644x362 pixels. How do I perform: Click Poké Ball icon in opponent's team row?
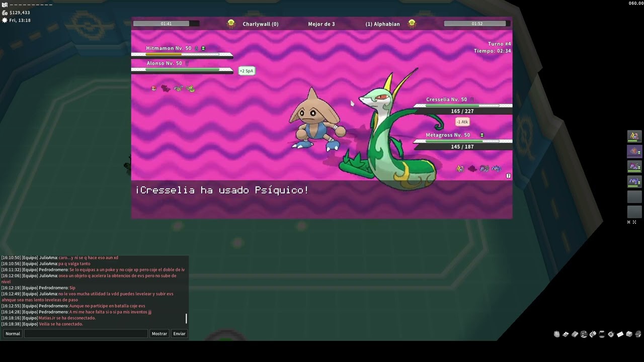154,88
